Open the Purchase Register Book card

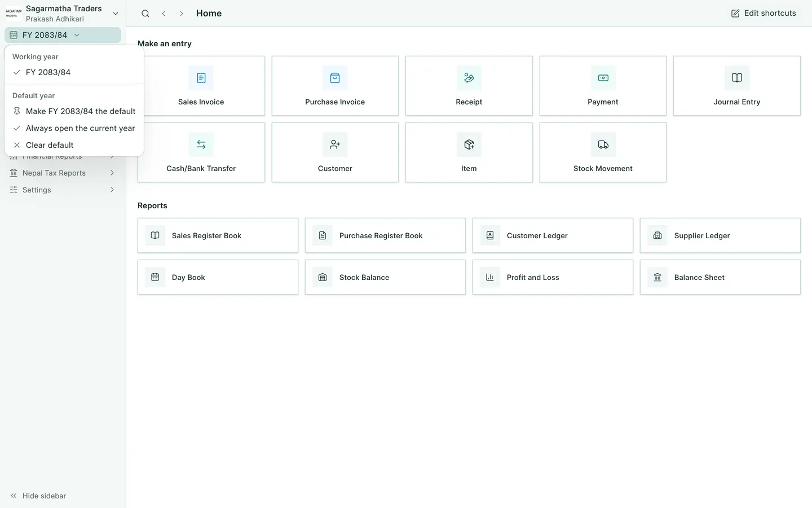pos(385,235)
